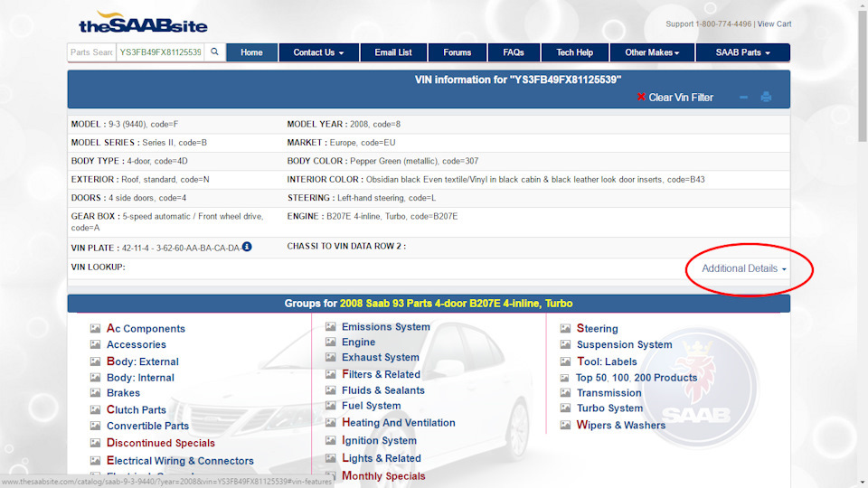Open the SAAB Parts dropdown menu
The image size is (868, 488).
(743, 52)
